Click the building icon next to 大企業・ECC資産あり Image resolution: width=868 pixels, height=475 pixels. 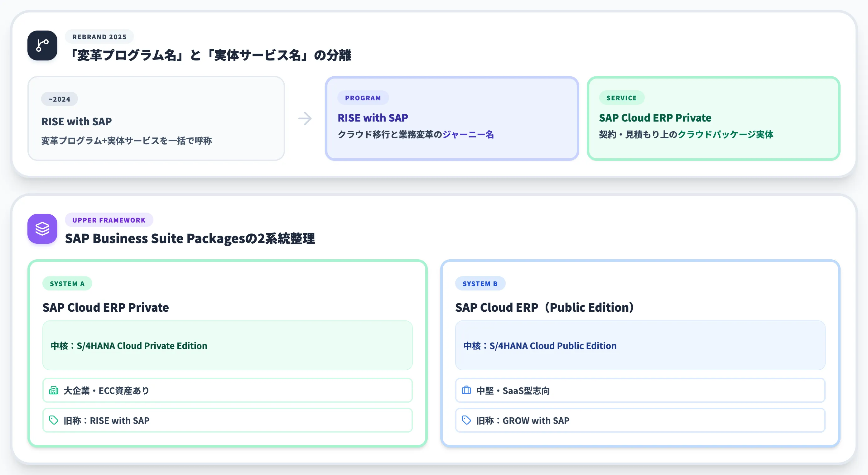pyautogui.click(x=54, y=391)
